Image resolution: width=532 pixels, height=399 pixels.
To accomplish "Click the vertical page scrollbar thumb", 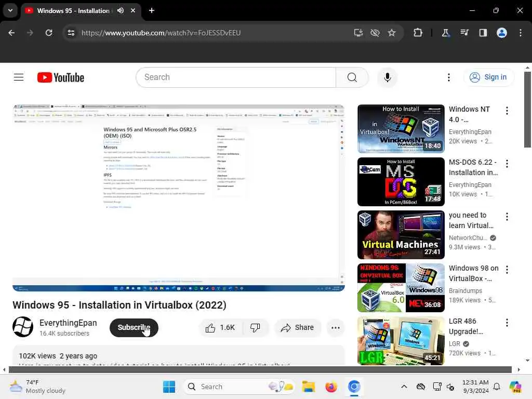I will [x=527, y=110].
